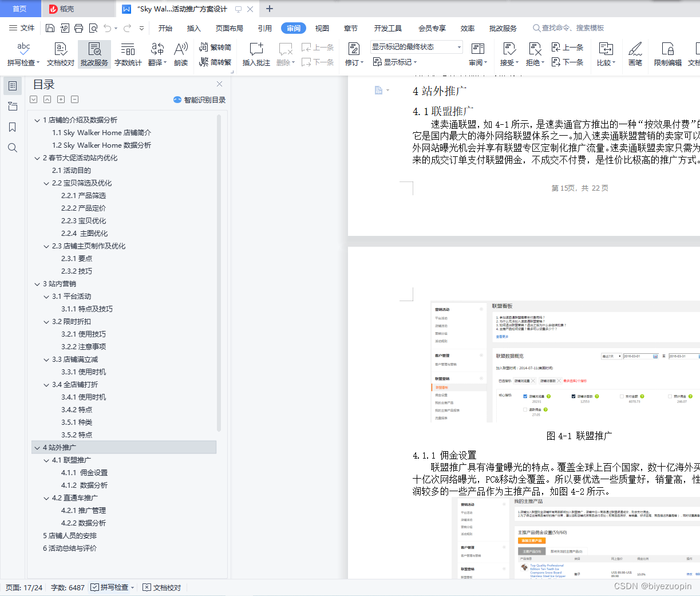The height and width of the screenshot is (596, 700).
Task: Toggle 店铺浏览量 checkbox in embedded screenshot
Action: click(x=525, y=396)
